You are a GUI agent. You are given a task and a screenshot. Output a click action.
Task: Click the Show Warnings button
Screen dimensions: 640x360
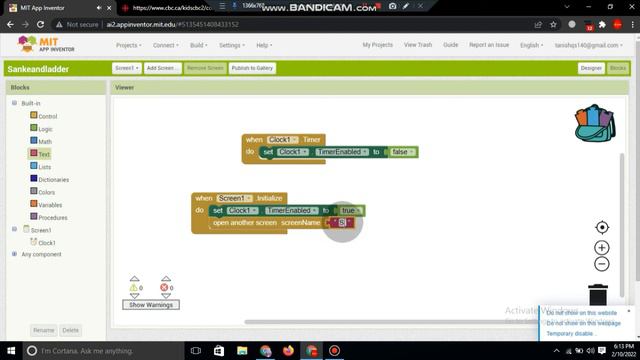tap(151, 305)
